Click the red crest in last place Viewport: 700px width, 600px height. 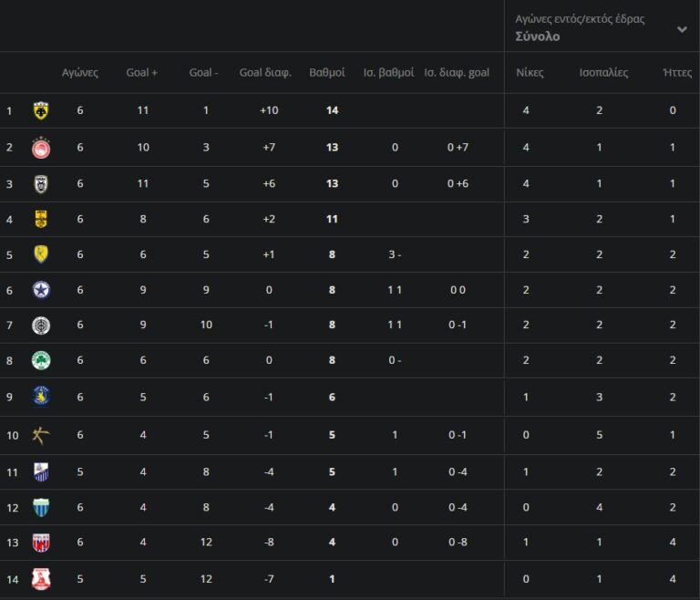(41, 579)
